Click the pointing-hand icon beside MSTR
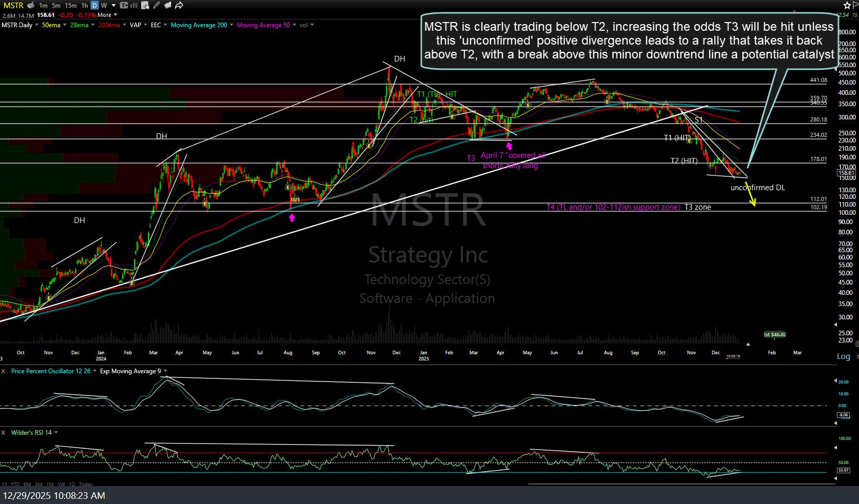Viewport: 859px width, 504px height. (x=31, y=6)
